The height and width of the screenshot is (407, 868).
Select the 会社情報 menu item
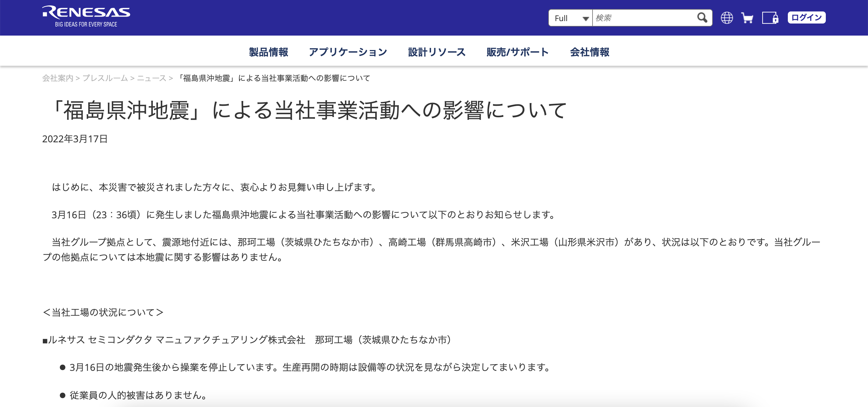click(x=589, y=52)
